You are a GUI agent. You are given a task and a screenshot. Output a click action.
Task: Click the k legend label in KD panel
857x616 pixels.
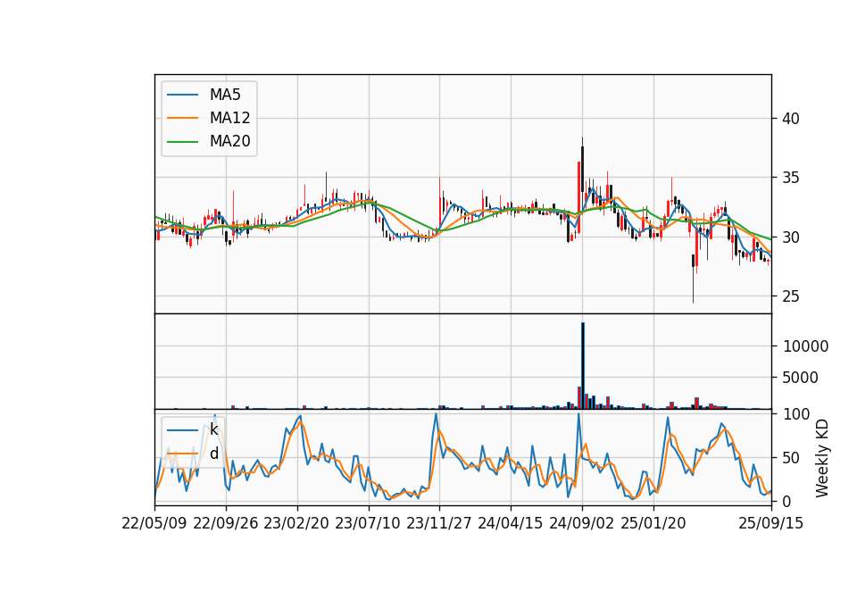point(213,429)
